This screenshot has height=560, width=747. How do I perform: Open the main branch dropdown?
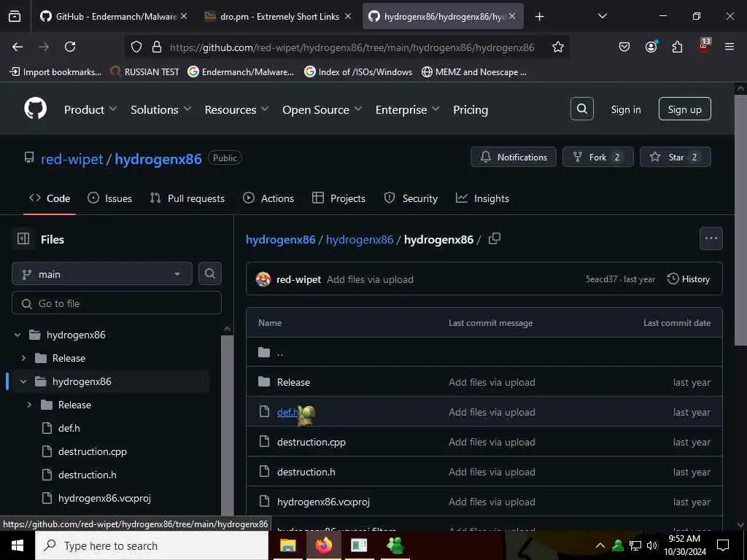pyautogui.click(x=102, y=274)
